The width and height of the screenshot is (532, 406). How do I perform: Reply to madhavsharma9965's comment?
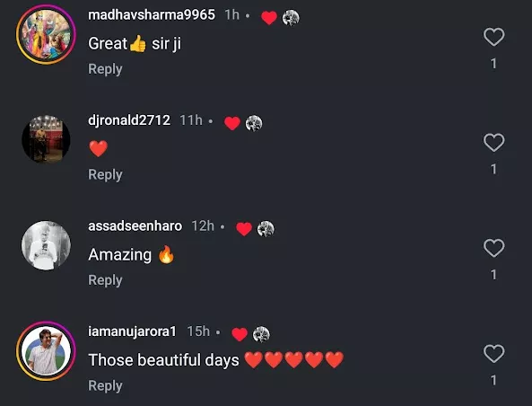105,69
